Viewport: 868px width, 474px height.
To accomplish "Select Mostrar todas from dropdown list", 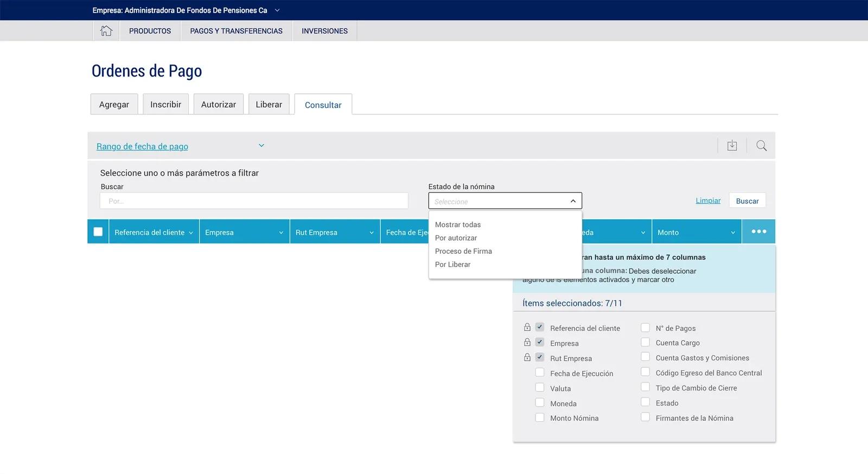I will coord(458,225).
